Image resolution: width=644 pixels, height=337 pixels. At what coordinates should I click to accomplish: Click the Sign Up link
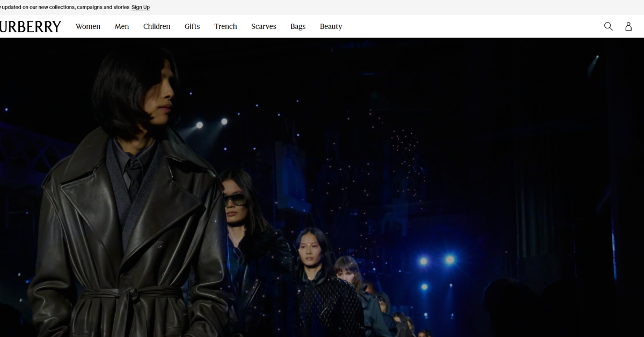pos(141,8)
